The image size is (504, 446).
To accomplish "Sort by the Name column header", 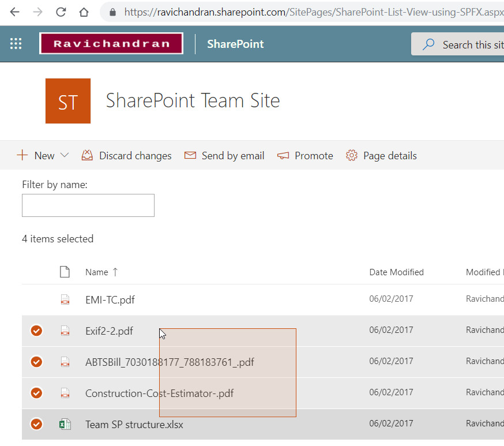I will click(97, 272).
